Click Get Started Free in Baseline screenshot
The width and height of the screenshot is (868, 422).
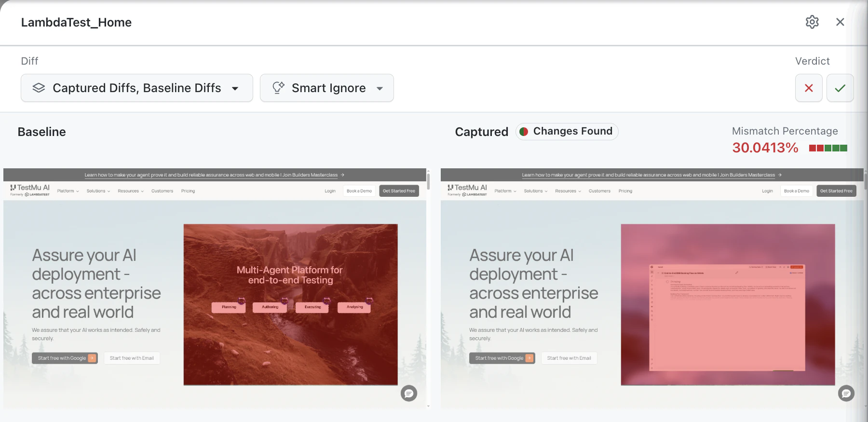[x=399, y=191]
